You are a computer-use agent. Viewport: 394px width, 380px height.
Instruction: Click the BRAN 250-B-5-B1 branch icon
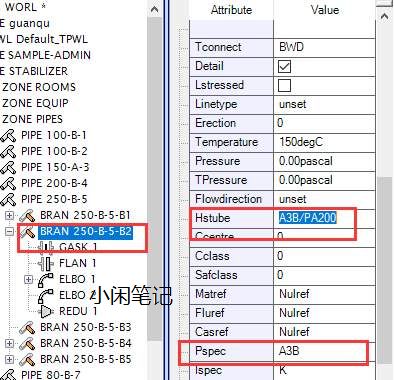(x=27, y=215)
